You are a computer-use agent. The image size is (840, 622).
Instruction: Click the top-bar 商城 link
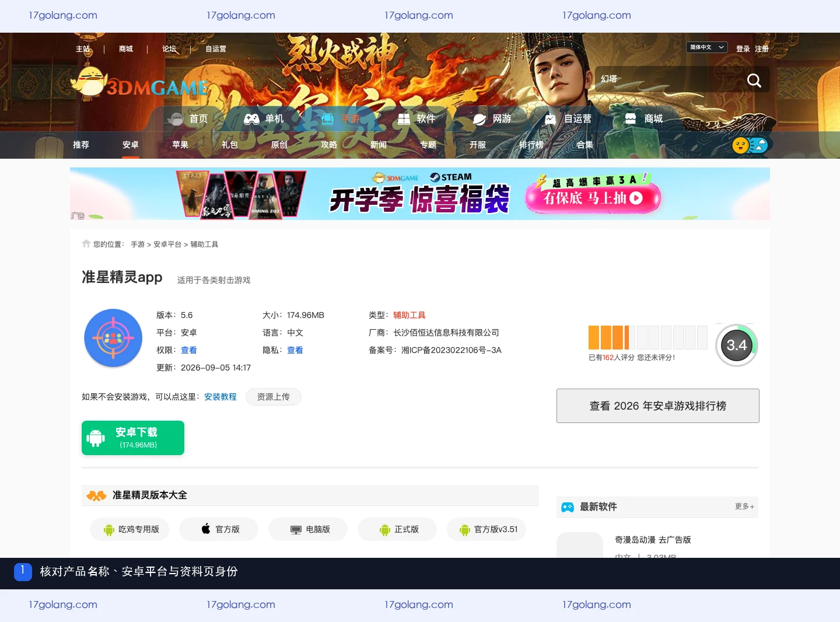click(x=126, y=49)
